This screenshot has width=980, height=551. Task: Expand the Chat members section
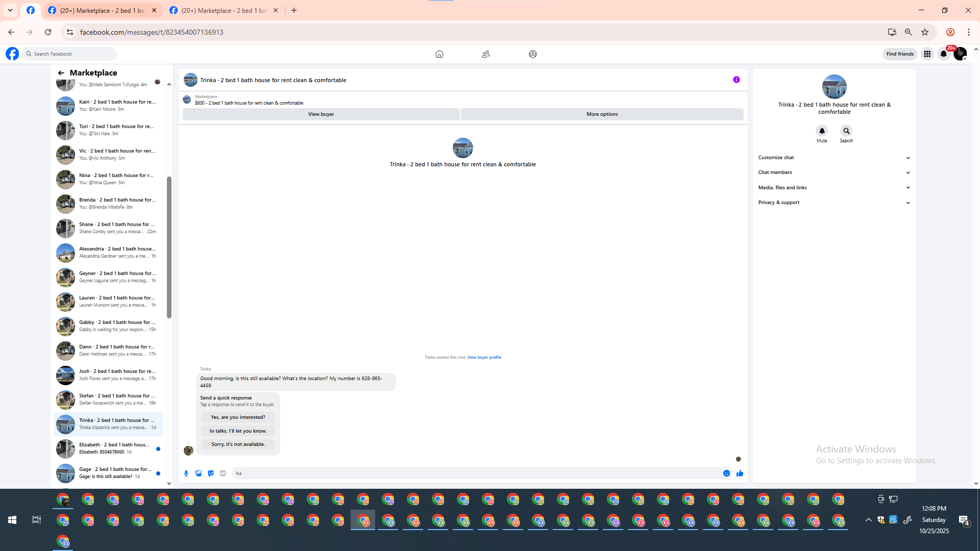coord(834,172)
